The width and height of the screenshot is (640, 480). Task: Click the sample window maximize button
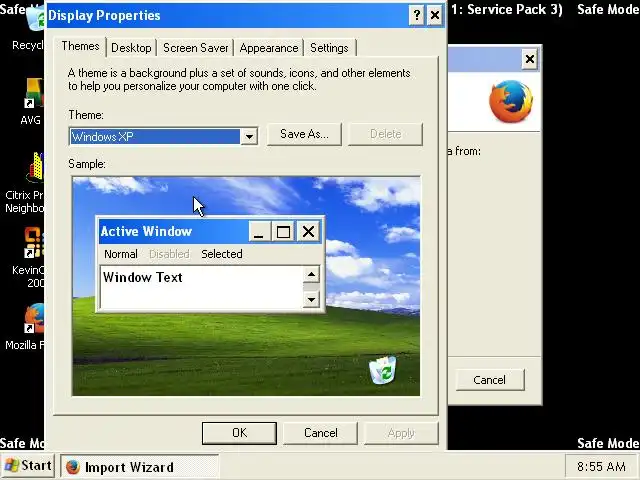point(284,232)
